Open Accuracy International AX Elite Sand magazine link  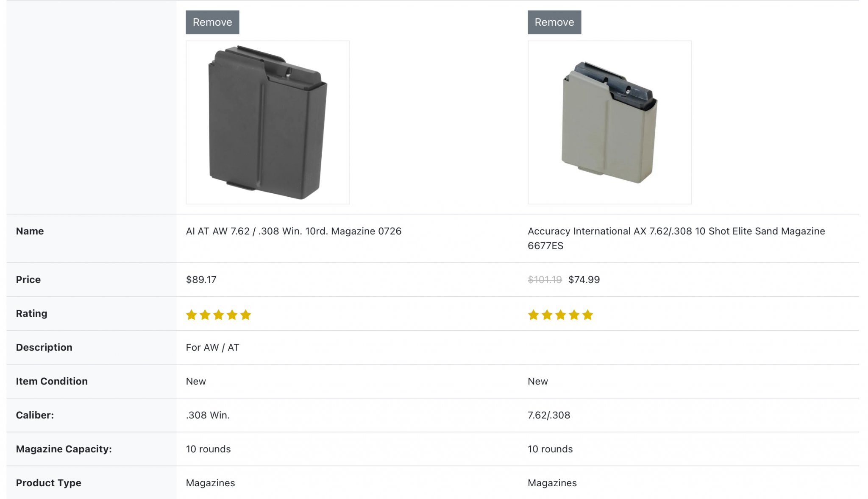point(676,238)
